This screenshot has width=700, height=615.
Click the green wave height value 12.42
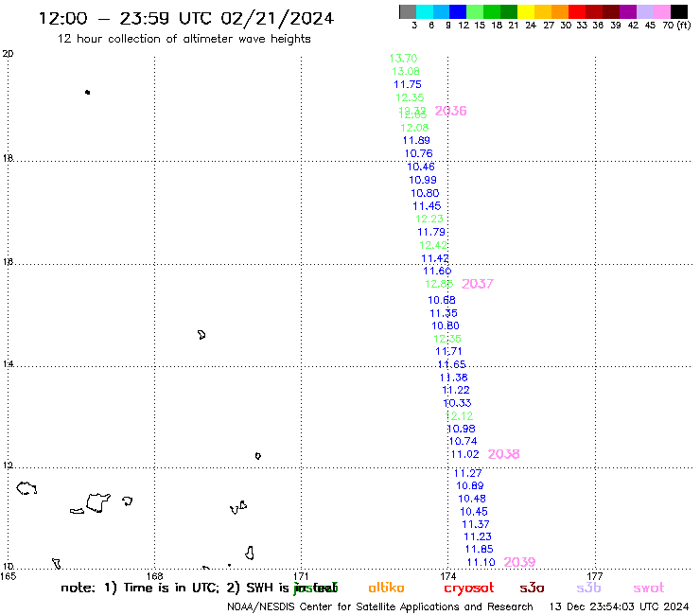click(433, 245)
